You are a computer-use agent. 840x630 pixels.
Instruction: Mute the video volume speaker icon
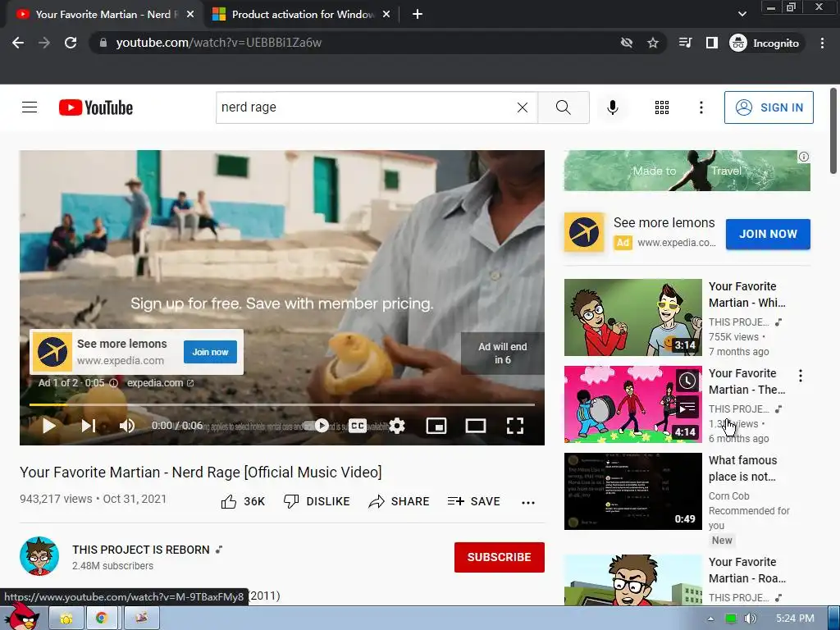pyautogui.click(x=127, y=426)
